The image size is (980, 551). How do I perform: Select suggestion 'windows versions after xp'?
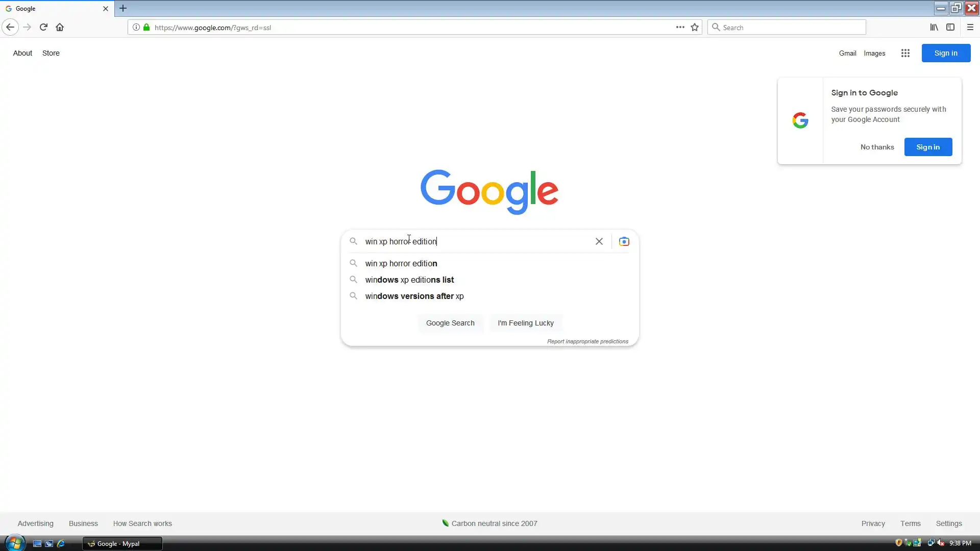[x=414, y=296]
